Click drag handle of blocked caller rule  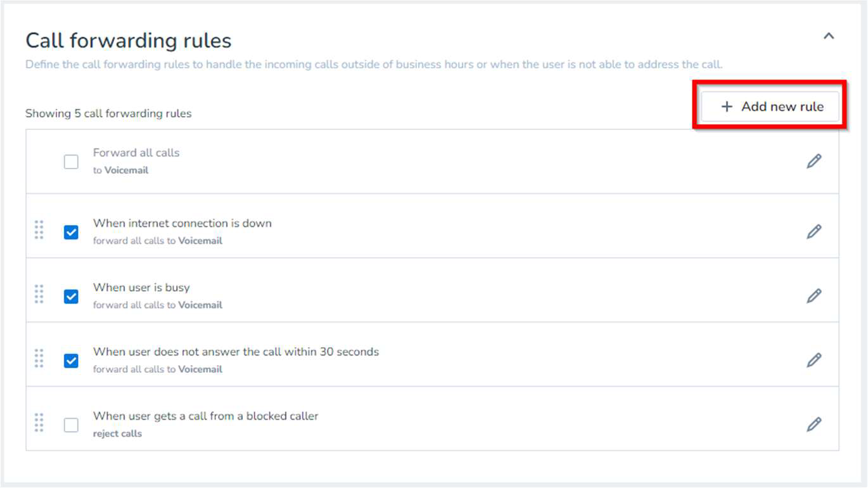tap(39, 423)
